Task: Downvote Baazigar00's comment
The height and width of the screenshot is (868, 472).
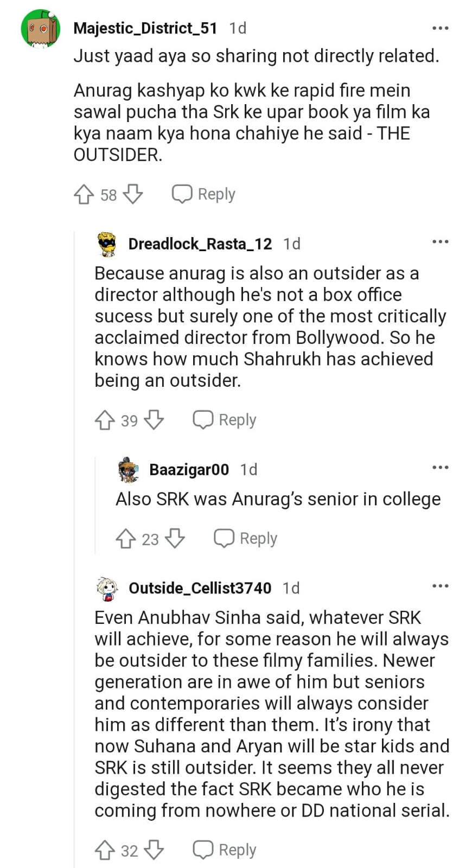Action: coord(175,539)
